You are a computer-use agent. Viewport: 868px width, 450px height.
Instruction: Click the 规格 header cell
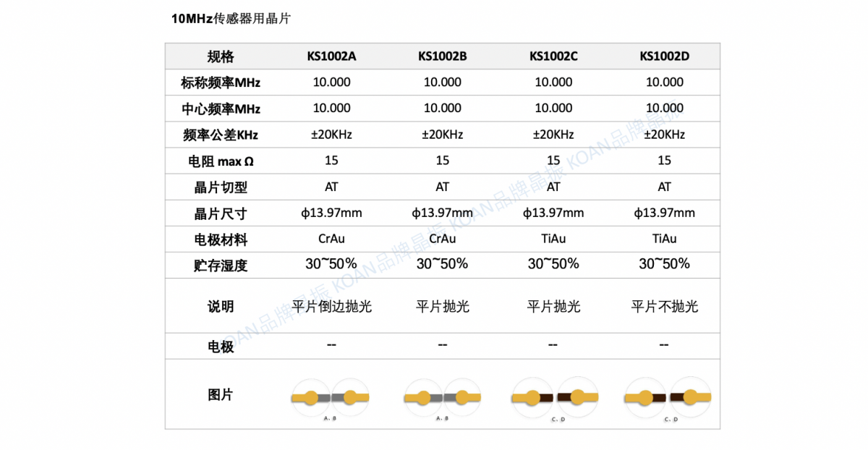click(221, 56)
